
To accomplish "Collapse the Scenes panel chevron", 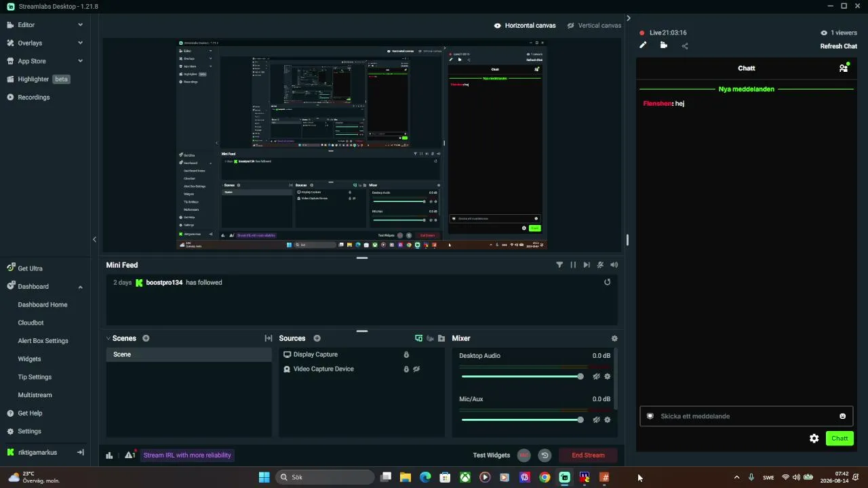I will [x=108, y=338].
